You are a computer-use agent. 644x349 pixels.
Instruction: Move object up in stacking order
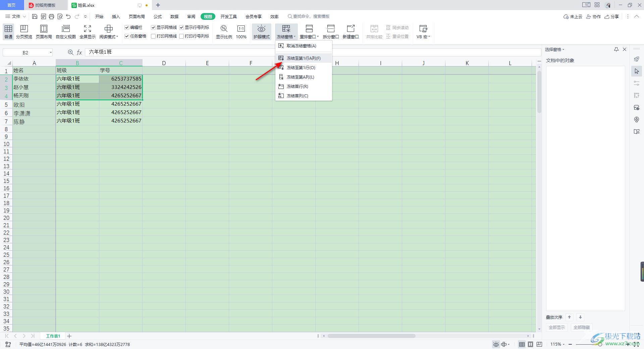pyautogui.click(x=569, y=317)
